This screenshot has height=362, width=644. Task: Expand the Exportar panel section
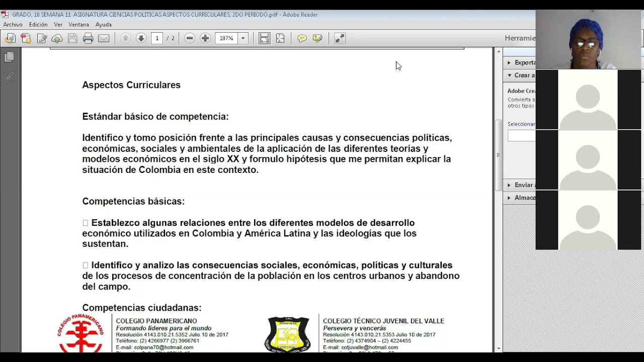pos(519,63)
